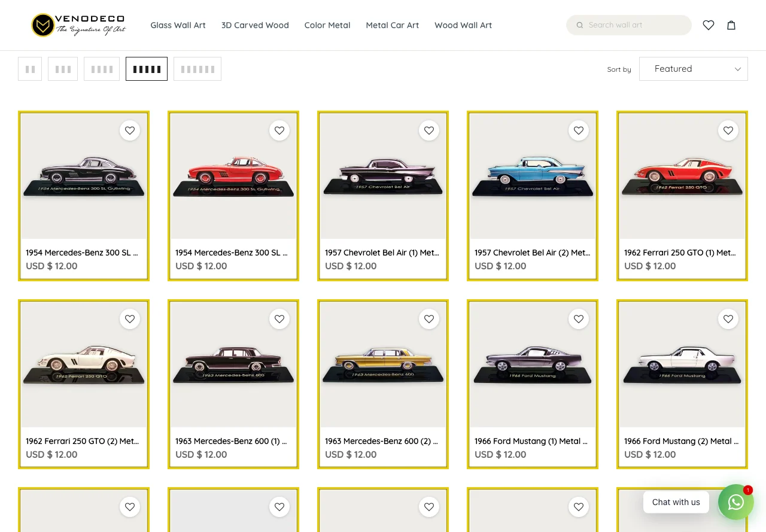This screenshot has height=532, width=766.
Task: Click the price under 1962 Ferrari 250 GTO (1)
Action: pos(650,266)
